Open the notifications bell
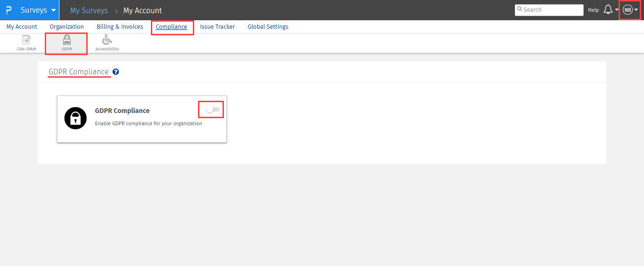644x266 pixels. [608, 9]
